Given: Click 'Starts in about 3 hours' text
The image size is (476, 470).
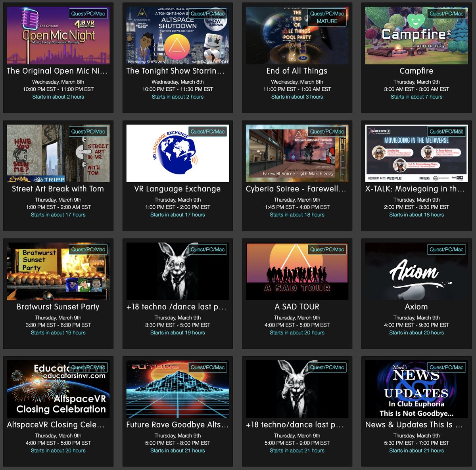Looking at the screenshot, I should pos(297,97).
